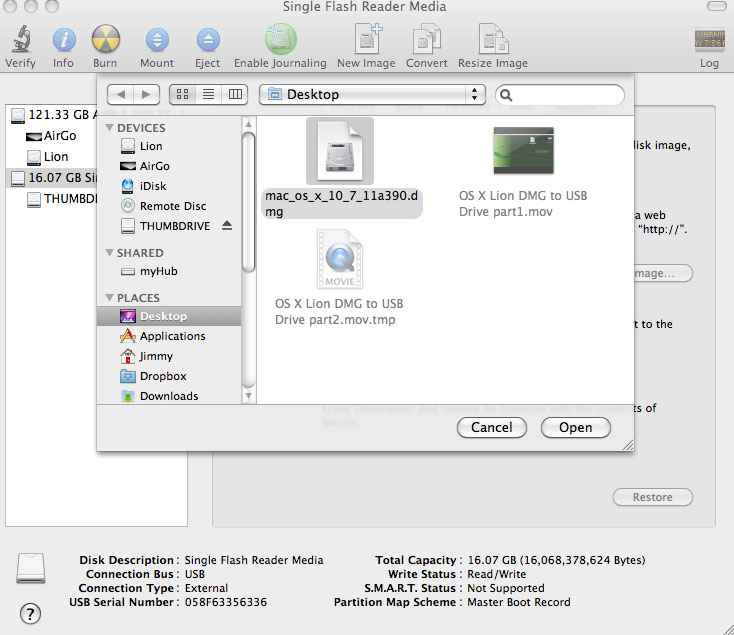Image resolution: width=734 pixels, height=635 pixels.
Task: Open the Info toolbar icon
Action: point(64,40)
